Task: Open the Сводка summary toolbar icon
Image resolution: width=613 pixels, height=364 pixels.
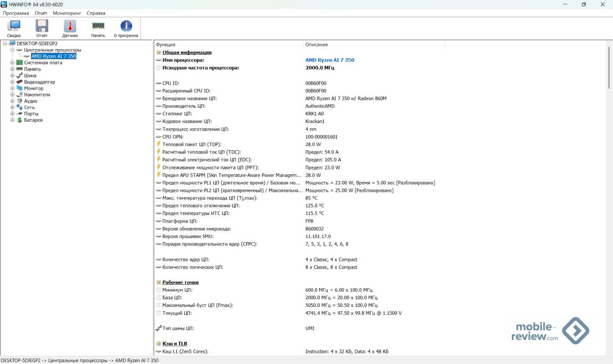Action: click(x=14, y=29)
